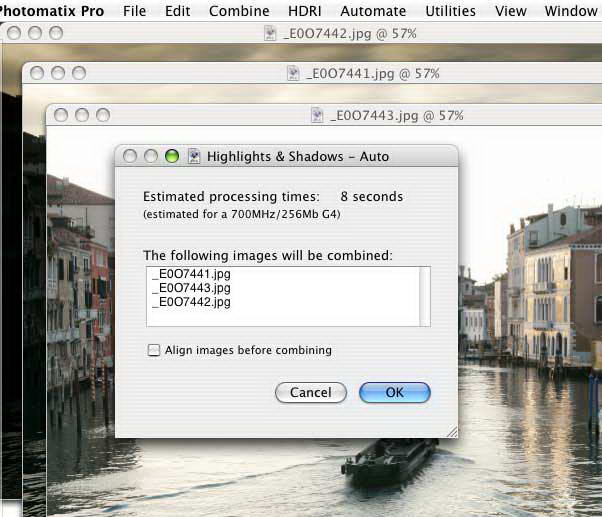Enable Align images before combining checkbox
Image resolution: width=602 pixels, height=517 pixels.
154,350
